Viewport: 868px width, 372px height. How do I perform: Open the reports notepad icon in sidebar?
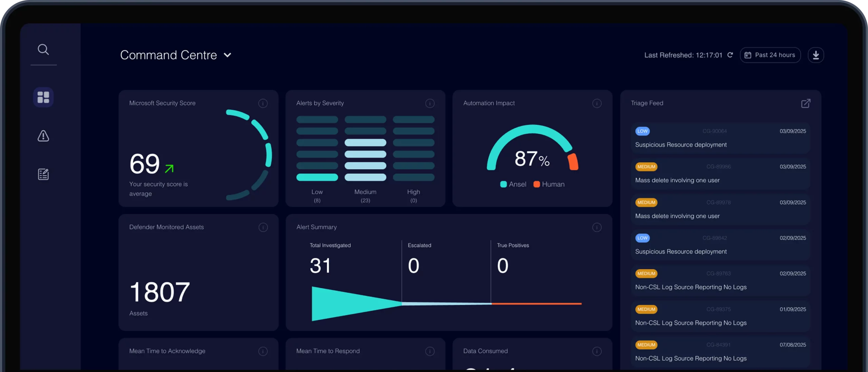[x=43, y=174]
